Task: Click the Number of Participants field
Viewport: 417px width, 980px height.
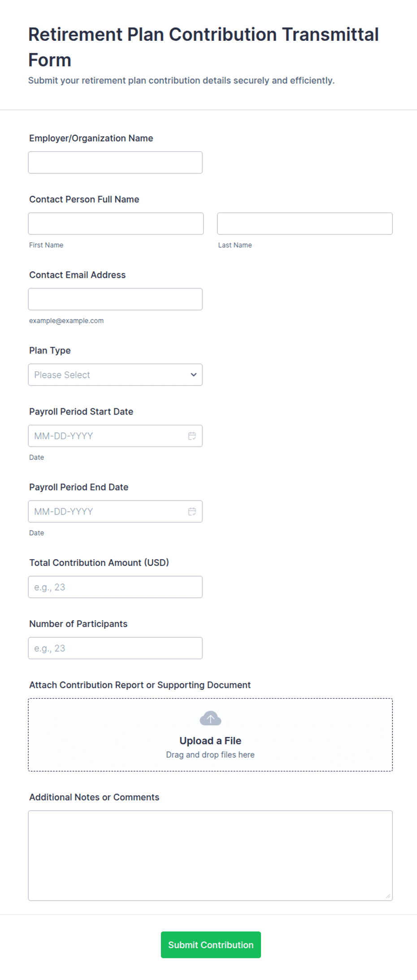Action: click(115, 648)
